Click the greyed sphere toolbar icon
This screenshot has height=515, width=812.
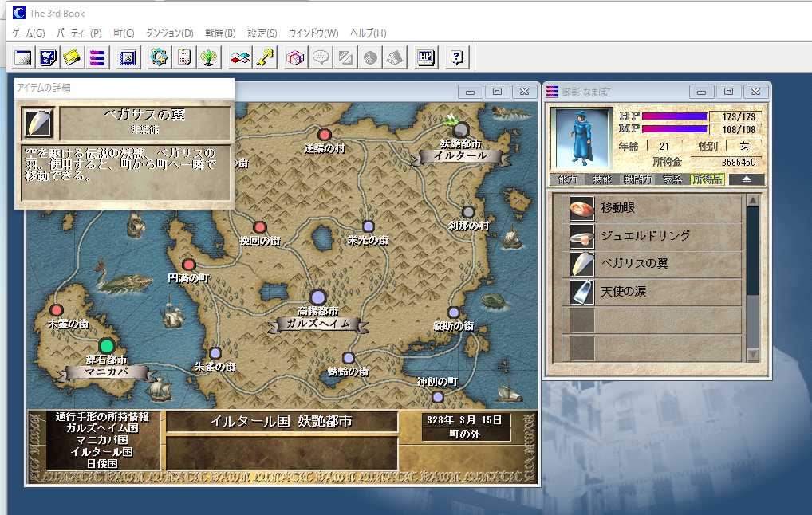point(370,57)
